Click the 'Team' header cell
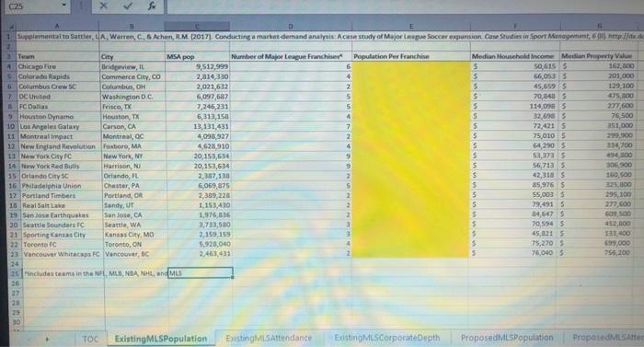Screen dimensions: 644x347 click(58, 56)
